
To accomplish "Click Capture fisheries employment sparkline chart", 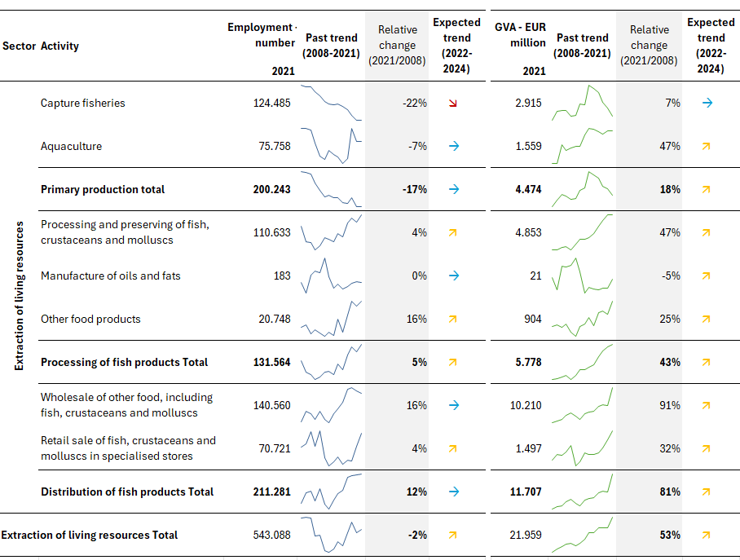I will coord(331,103).
